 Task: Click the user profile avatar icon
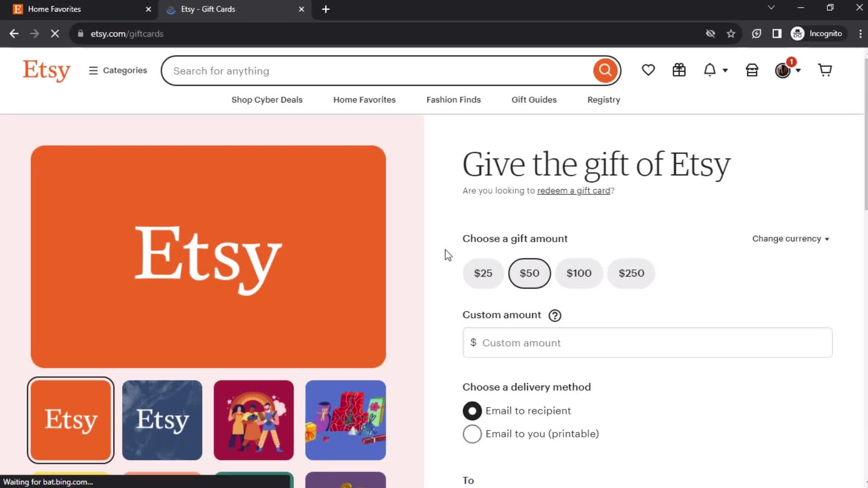[x=783, y=70]
